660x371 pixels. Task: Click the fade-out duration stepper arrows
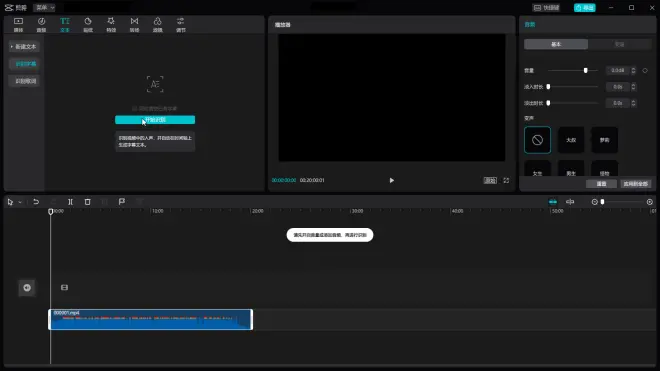click(x=633, y=103)
